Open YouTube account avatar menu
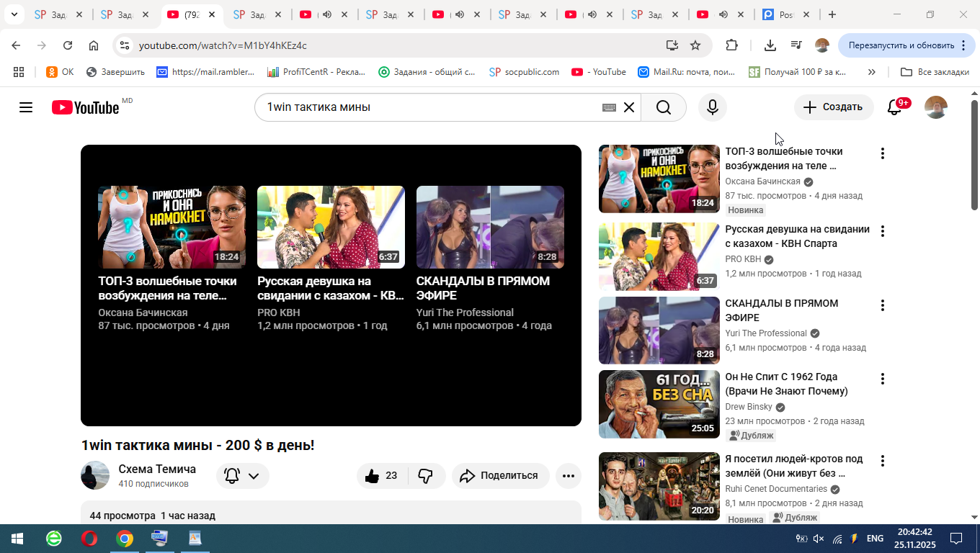Viewport: 980px width, 553px height. [x=935, y=107]
